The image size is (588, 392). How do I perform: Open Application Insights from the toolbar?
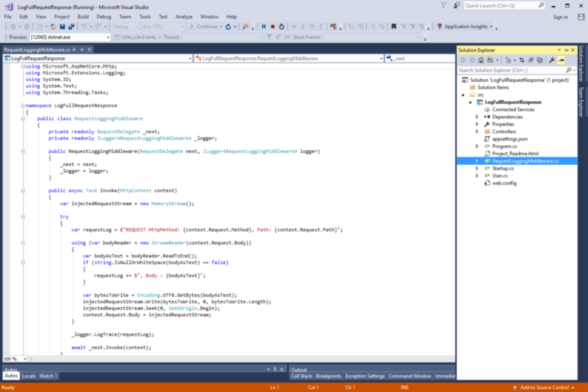(x=465, y=27)
